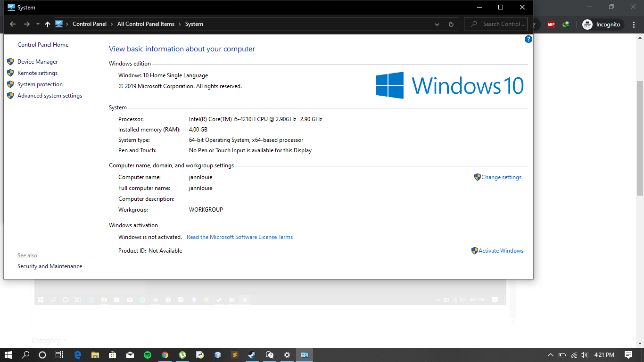
Task: Open Security and Maintenance link
Action: [x=50, y=266]
